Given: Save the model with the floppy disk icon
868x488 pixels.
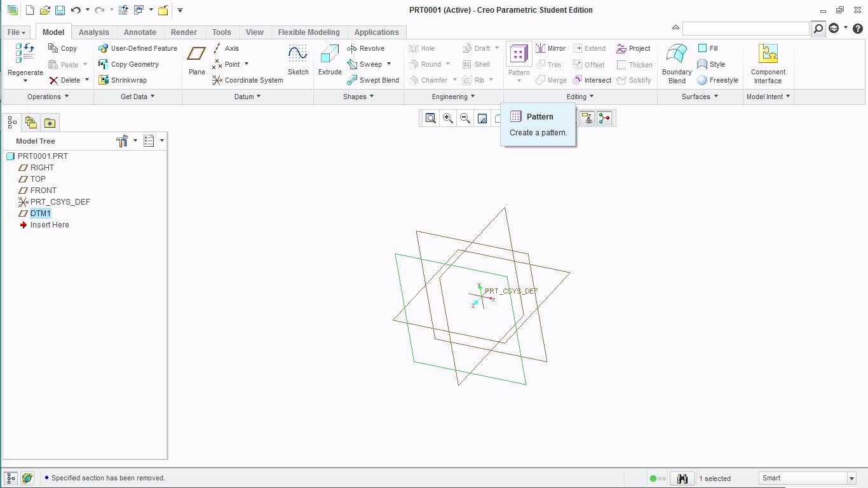Looking at the screenshot, I should [60, 10].
